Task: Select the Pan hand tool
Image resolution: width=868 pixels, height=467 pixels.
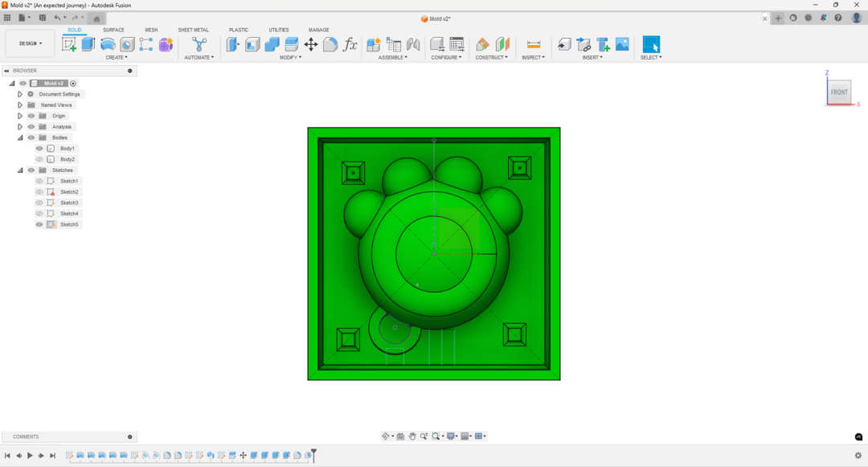Action: (x=412, y=436)
